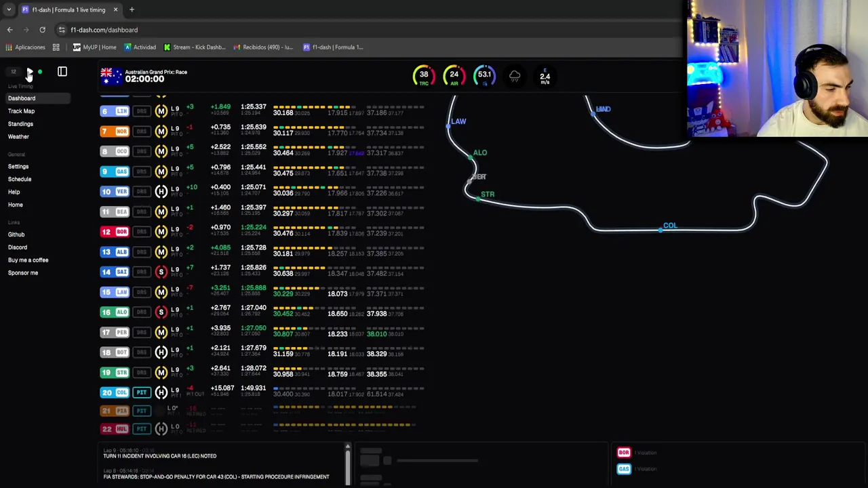Select driver tag 6 LIN
The height and width of the screenshot is (488, 868).
coord(115,111)
